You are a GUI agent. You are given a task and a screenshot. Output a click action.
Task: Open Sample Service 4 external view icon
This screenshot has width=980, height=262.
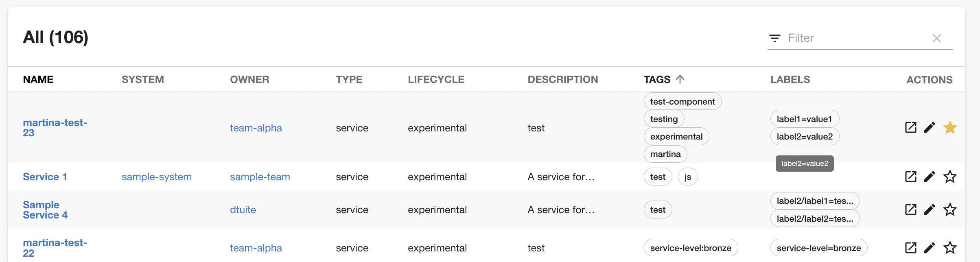(x=910, y=210)
